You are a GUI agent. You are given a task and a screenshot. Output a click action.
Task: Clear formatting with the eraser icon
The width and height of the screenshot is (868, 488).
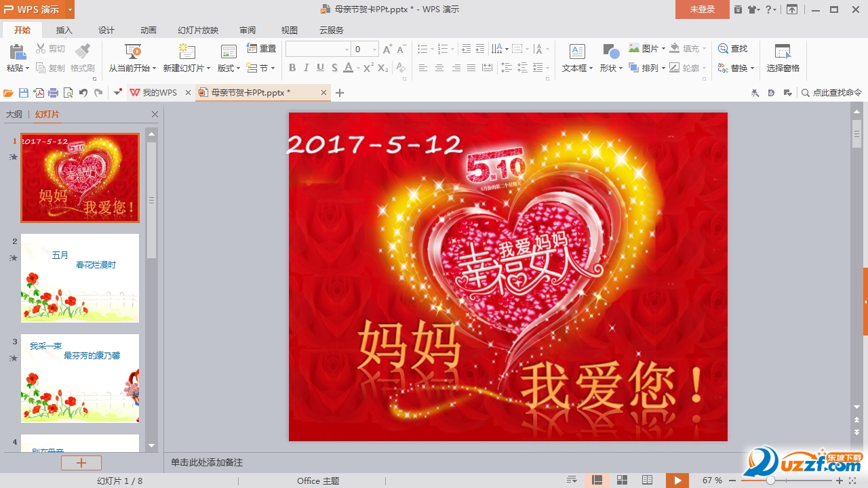coord(401,68)
